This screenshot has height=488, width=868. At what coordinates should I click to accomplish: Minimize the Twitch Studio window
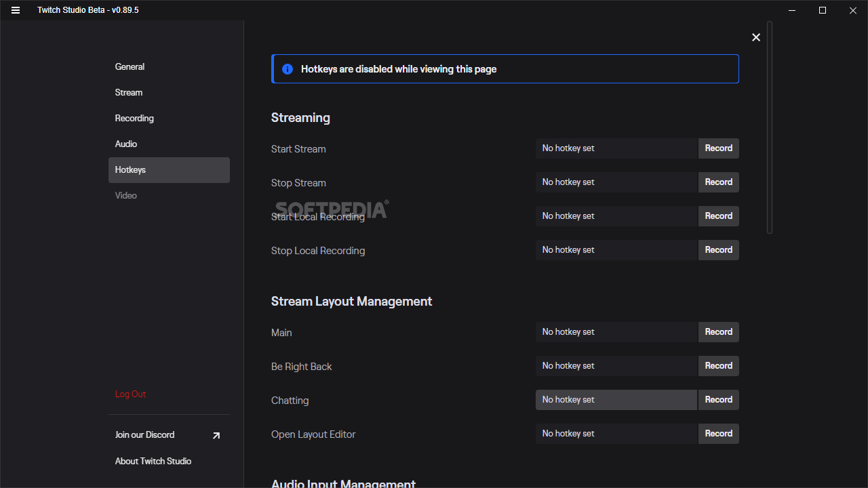point(791,10)
